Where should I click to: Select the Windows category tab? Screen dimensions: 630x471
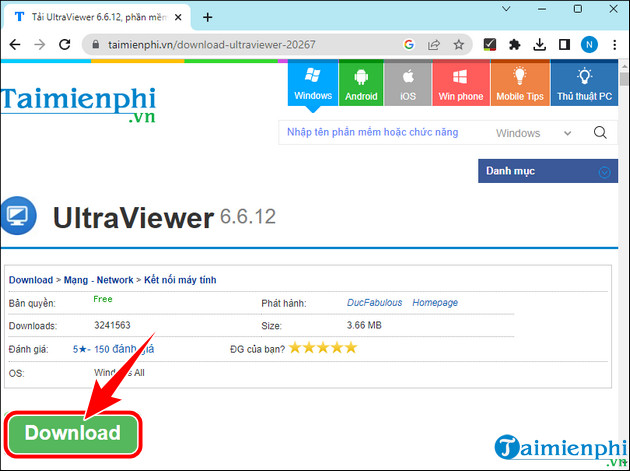tap(313, 83)
